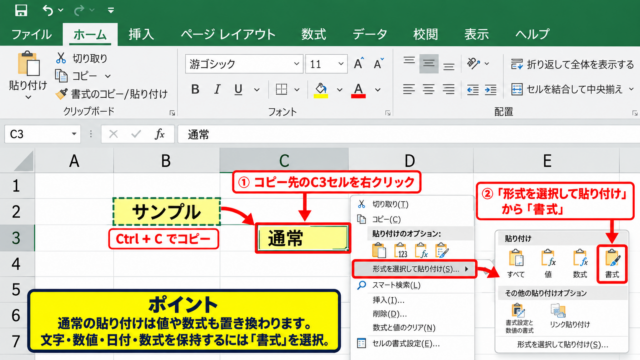Expand the borders dropdown arrow
Image resolution: width=640 pixels, height=360 pixels.
(x=297, y=89)
